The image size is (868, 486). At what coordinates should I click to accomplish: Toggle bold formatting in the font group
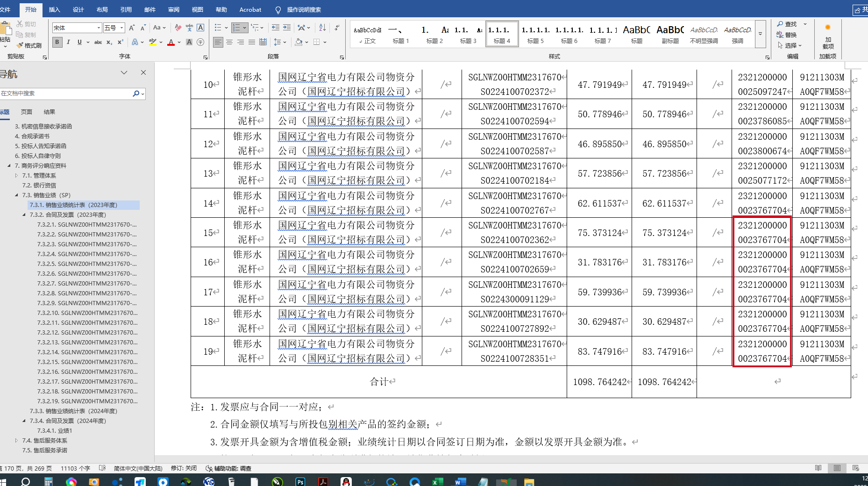(x=57, y=42)
